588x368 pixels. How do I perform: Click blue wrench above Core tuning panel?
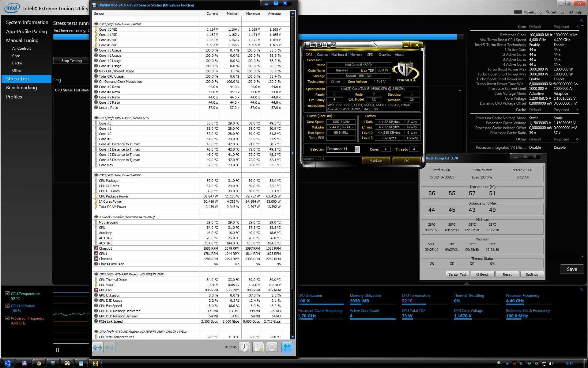point(581,20)
